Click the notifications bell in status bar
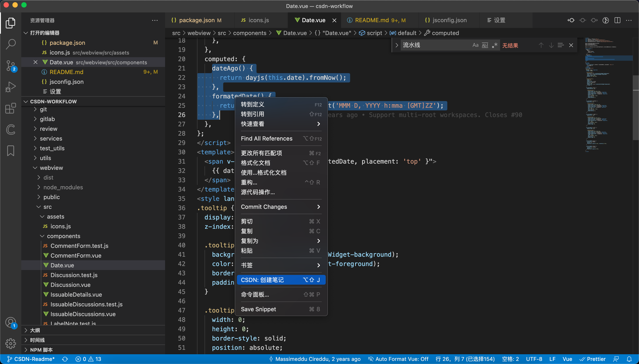 point(629,359)
